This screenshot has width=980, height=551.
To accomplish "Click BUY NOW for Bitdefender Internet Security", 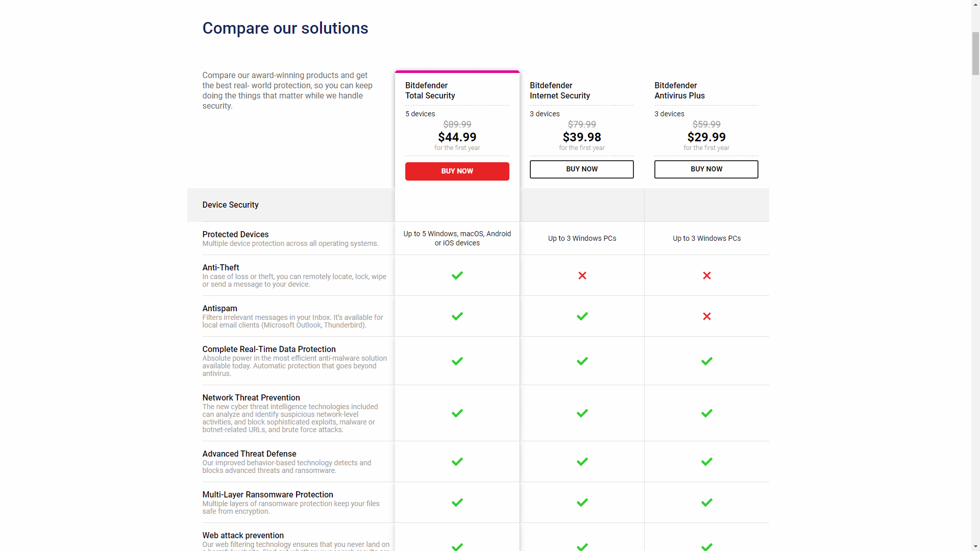I will (x=581, y=169).
